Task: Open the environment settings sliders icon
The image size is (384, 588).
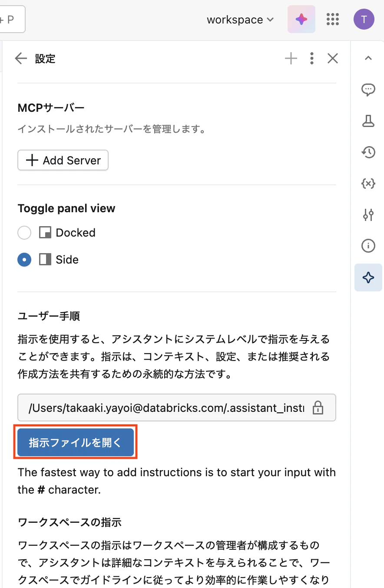Action: tap(368, 215)
